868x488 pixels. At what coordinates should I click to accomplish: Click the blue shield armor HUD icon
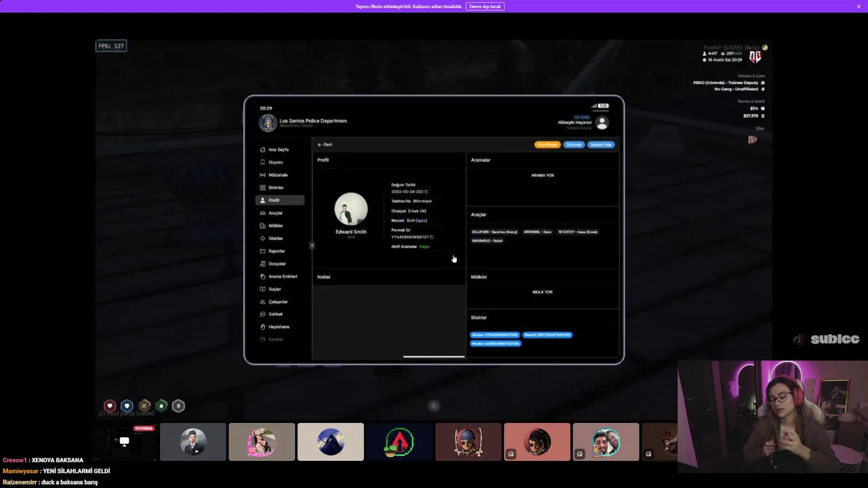point(127,406)
